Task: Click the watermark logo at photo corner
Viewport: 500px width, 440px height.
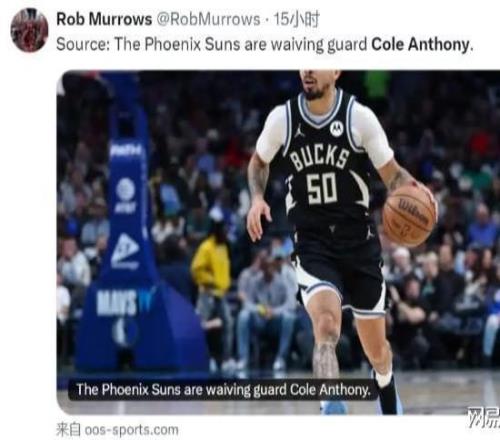Action: [484, 417]
